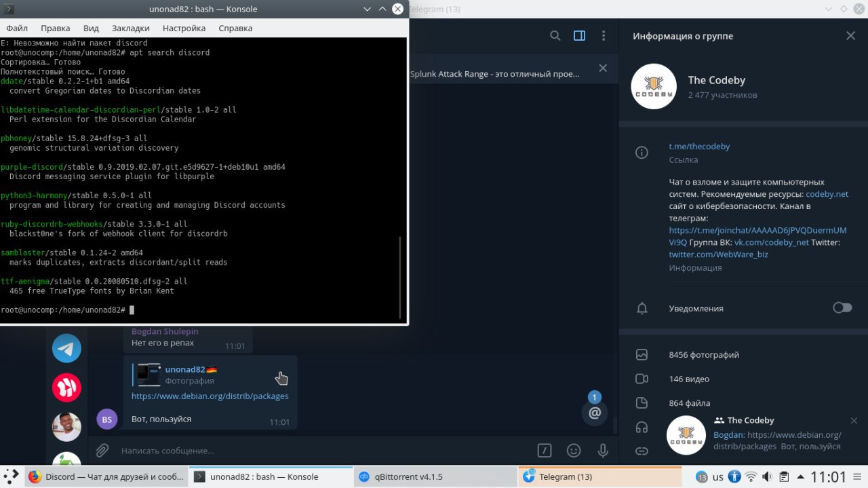
Task: Switch to the qBittorrent v4.1.5 taskbar entry
Action: click(x=435, y=476)
